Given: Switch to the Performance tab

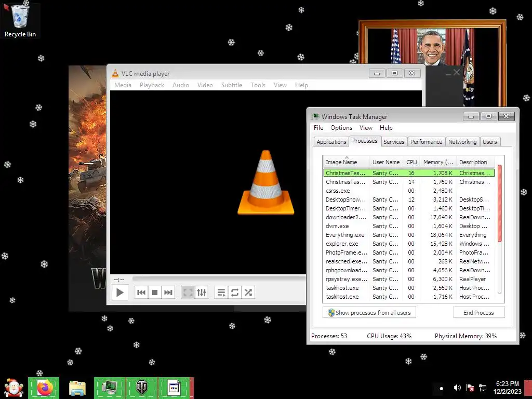Looking at the screenshot, I should 426,142.
